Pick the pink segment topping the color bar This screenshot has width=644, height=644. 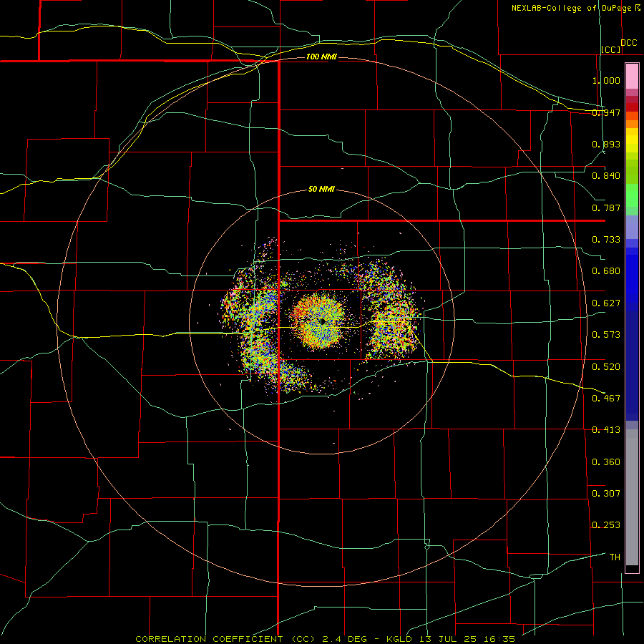[632, 77]
